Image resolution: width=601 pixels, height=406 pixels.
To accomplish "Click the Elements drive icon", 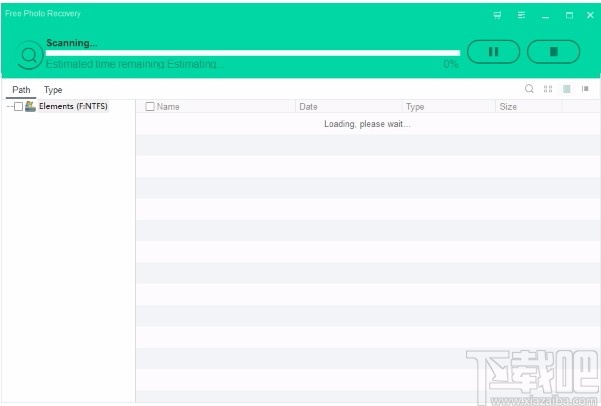I will 30,106.
